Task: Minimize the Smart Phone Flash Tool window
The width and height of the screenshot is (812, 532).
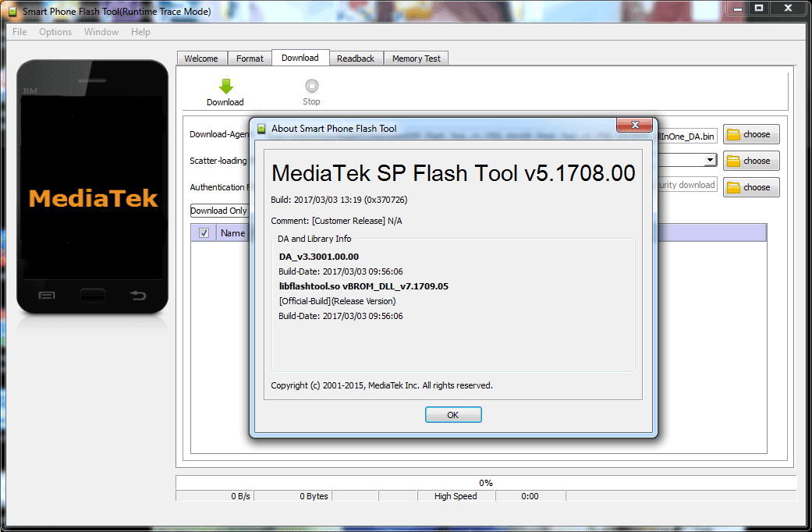Action: [738, 9]
